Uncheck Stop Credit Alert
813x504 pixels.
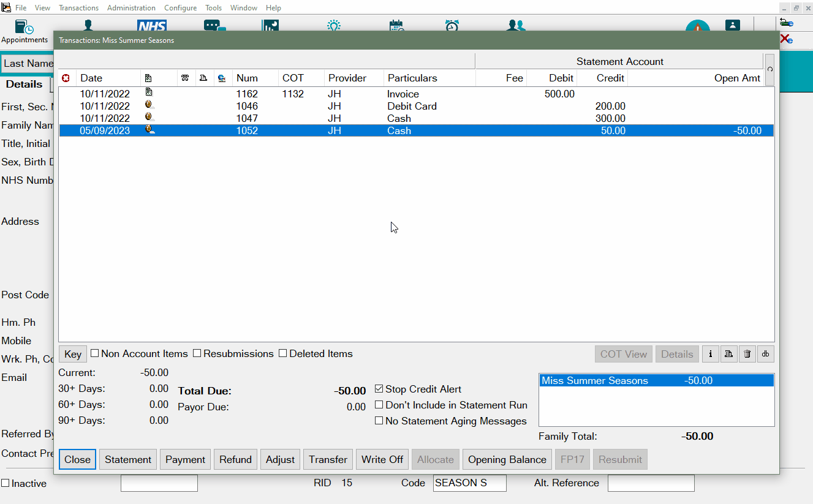pos(379,389)
